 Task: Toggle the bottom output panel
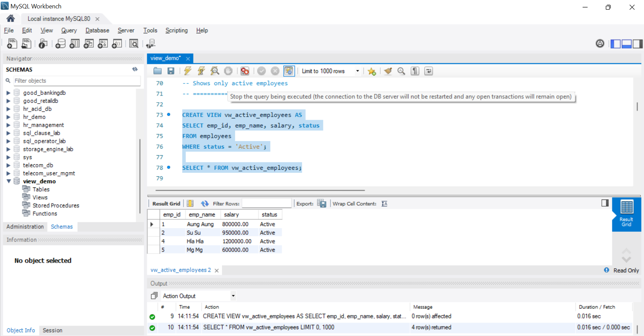pyautogui.click(x=627, y=44)
